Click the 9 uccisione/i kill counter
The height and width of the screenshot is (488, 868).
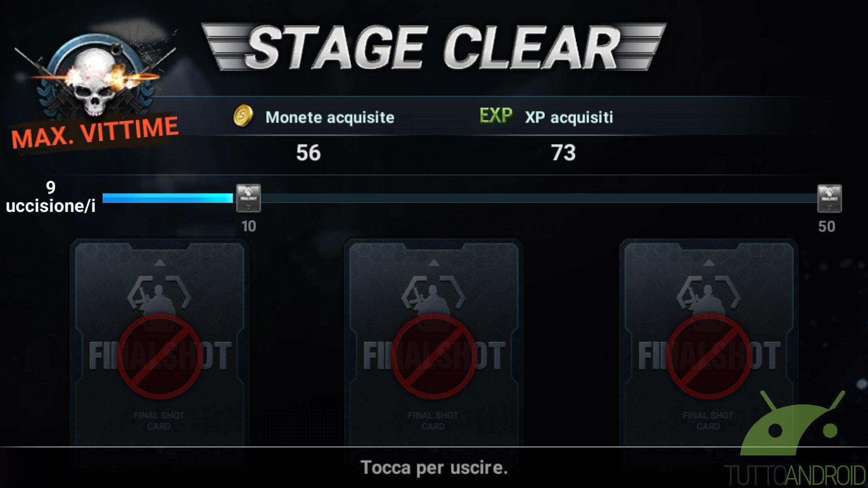[51, 197]
